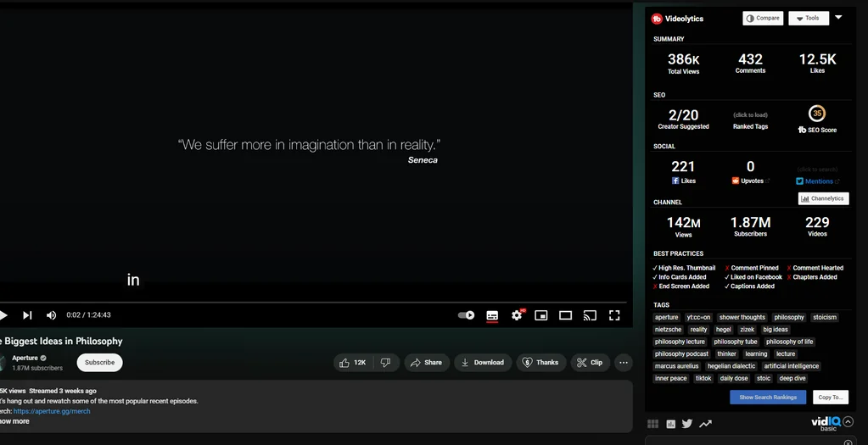Click the 'philosophy of life' tag
Screen dimensions: 868x445
point(789,342)
